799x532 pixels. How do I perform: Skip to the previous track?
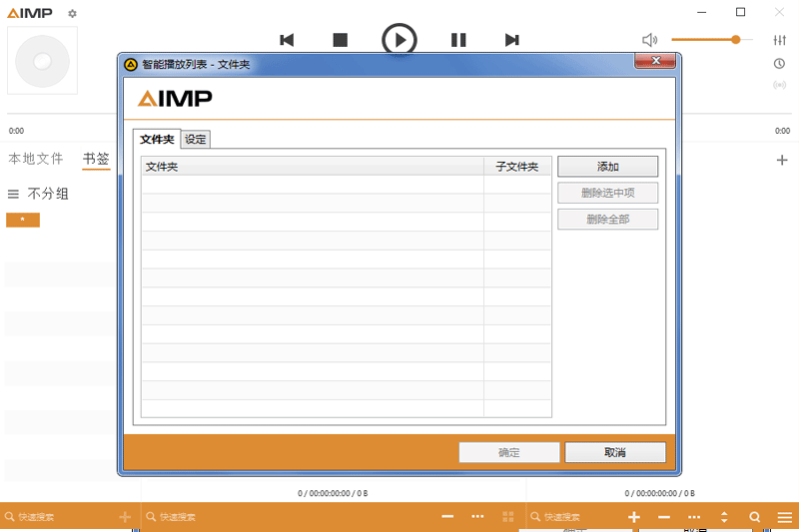(287, 40)
